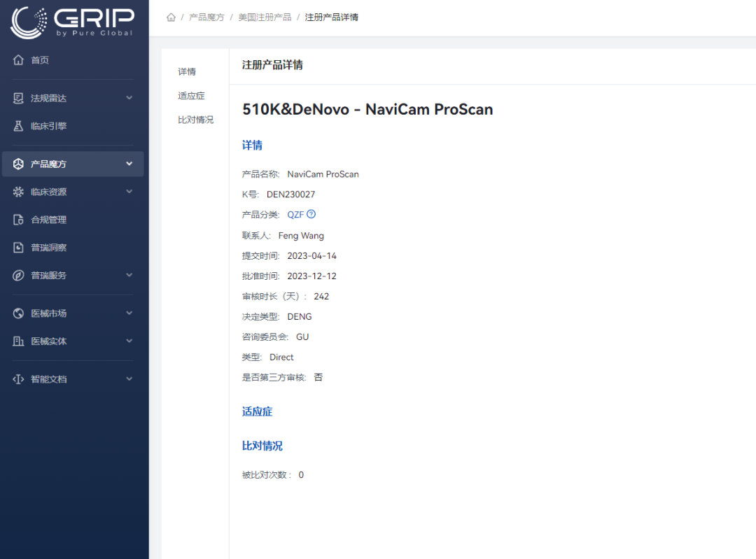Go to 产品魔方 breadcrumb link
The height and width of the screenshot is (559, 756).
[x=206, y=17]
